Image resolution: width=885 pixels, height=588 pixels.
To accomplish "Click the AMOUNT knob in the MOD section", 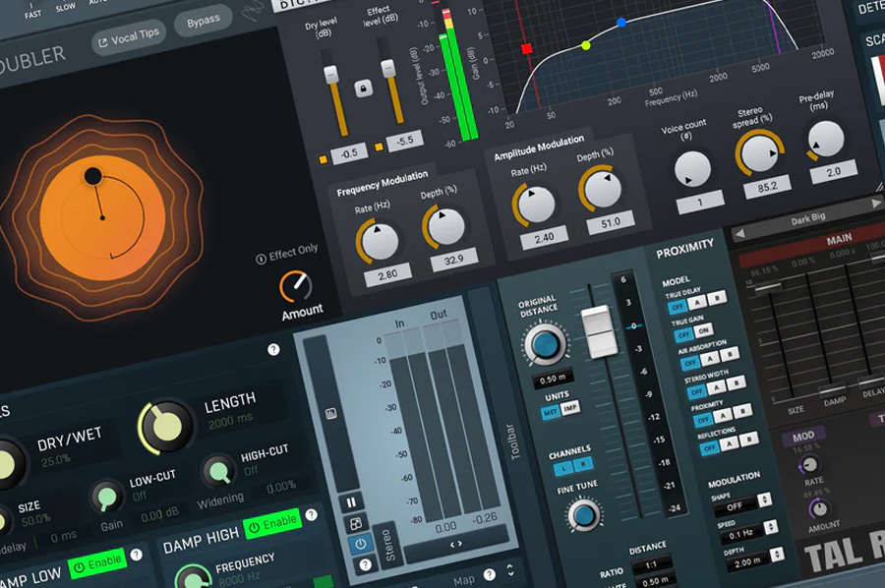I will (818, 508).
